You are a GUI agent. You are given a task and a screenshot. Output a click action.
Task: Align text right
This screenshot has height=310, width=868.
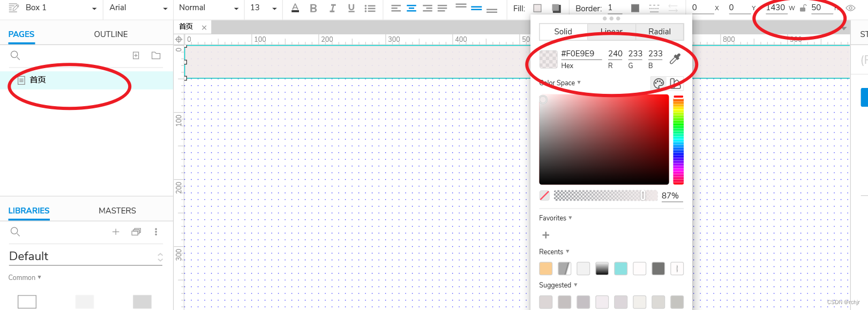coord(427,8)
